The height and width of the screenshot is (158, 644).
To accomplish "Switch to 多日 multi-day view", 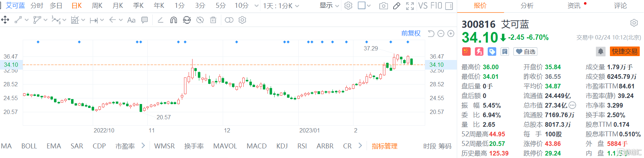I will [56, 6].
